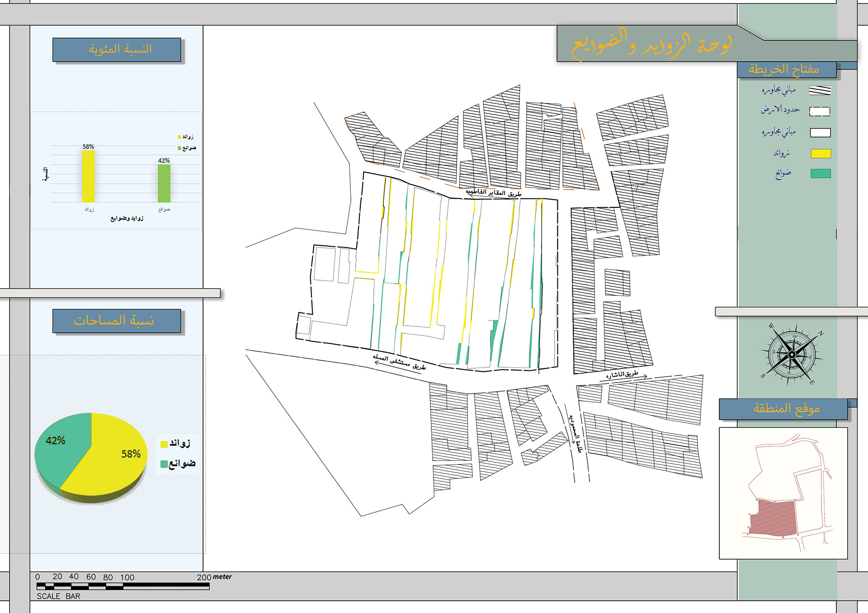Click the green 42% bar in the chart
Screen dimensions: 868x613
[164, 184]
